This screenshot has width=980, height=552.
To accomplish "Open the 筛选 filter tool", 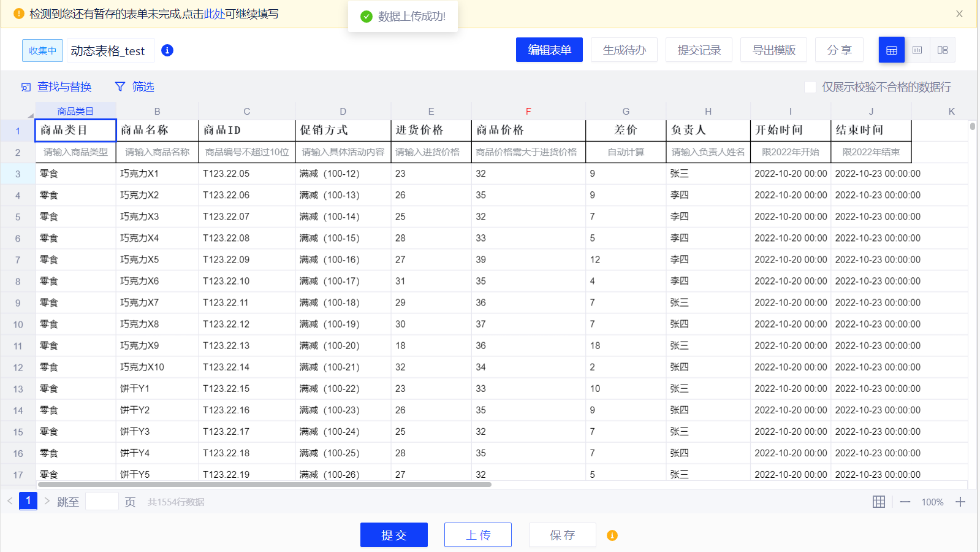I will click(135, 87).
